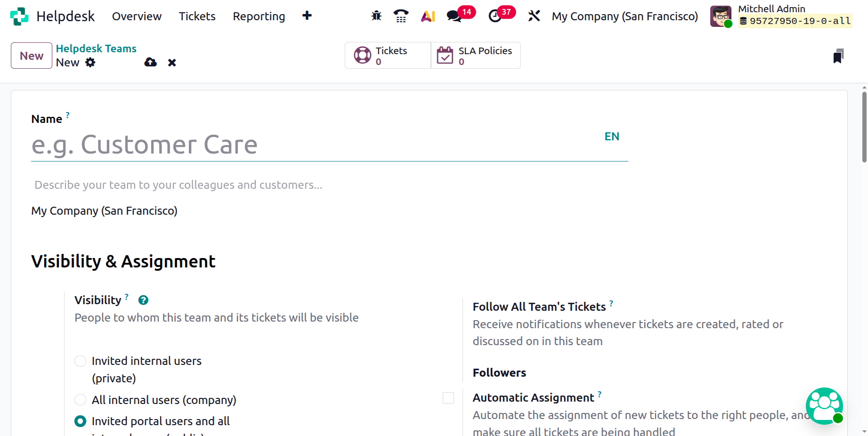The width and height of the screenshot is (868, 436).
Task: Launch the AI assistant icon
Action: pyautogui.click(x=428, y=16)
